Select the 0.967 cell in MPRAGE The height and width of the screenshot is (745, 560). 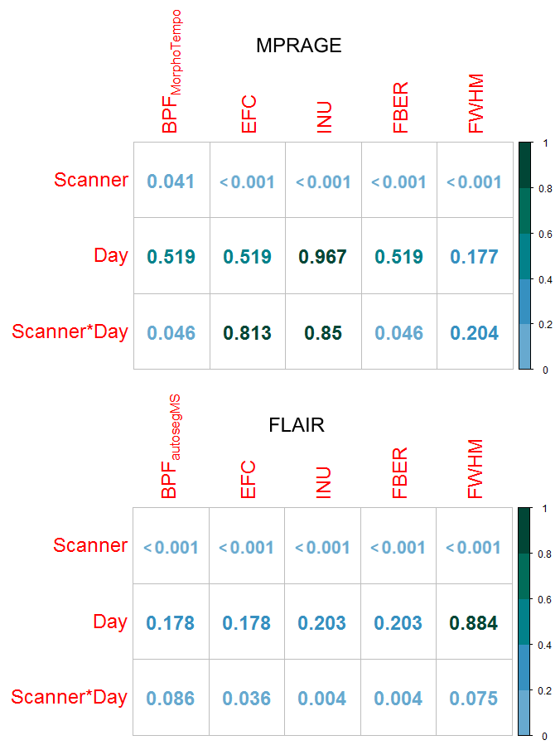pos(323,257)
